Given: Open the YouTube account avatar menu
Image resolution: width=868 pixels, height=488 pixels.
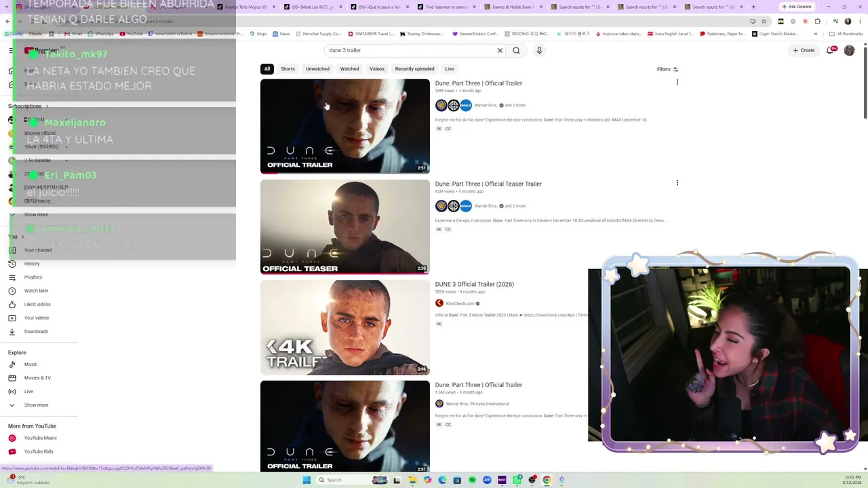Looking at the screenshot, I should click(849, 50).
